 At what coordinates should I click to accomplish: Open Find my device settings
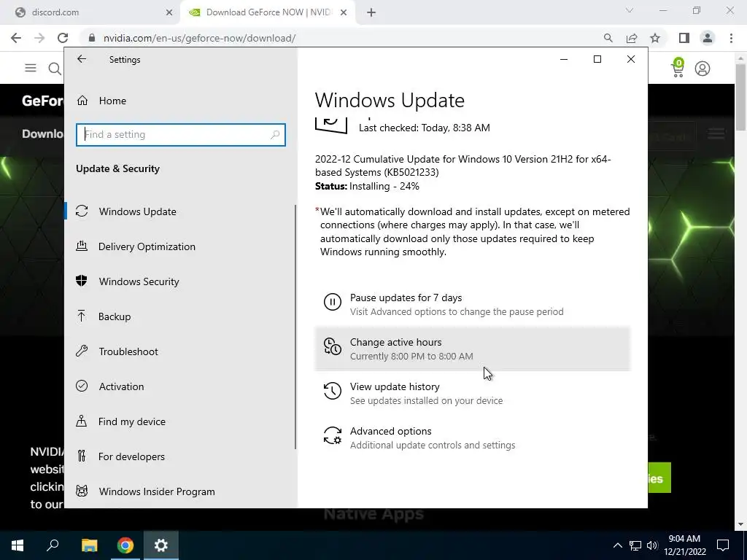[181, 421]
